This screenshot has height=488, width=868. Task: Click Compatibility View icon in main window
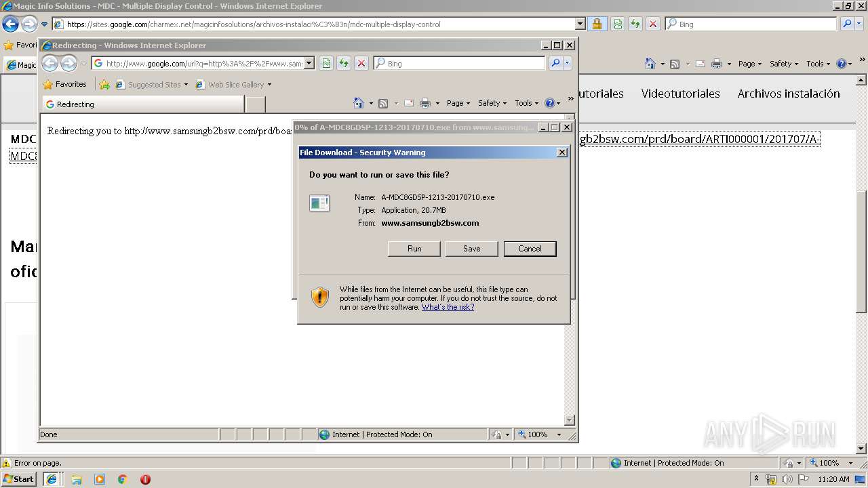click(x=618, y=24)
